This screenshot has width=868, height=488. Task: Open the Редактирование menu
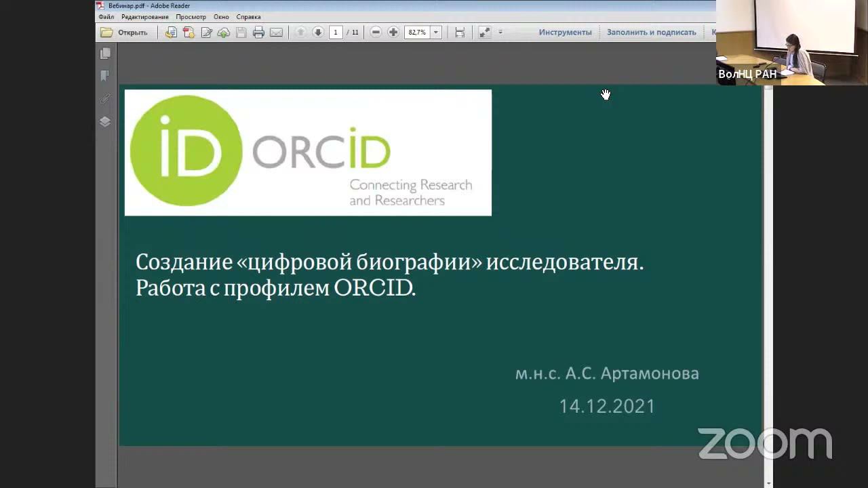(145, 17)
